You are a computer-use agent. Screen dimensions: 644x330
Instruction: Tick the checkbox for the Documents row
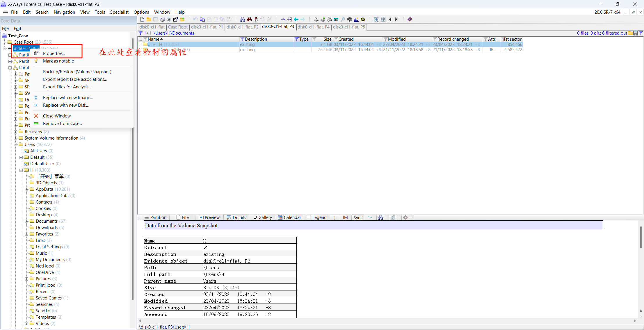tap(140, 50)
